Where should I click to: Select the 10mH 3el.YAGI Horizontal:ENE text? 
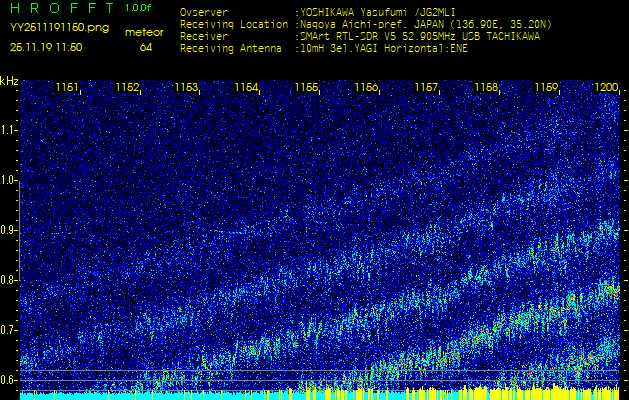[383, 49]
